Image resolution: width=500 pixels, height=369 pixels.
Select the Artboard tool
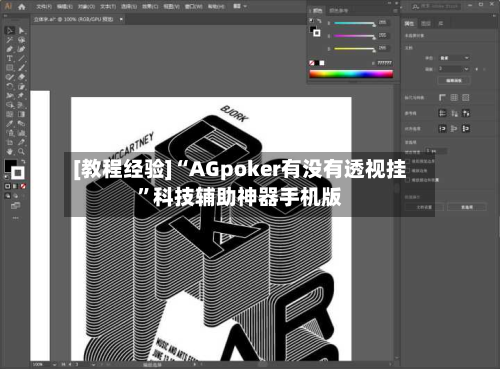tap(10, 142)
